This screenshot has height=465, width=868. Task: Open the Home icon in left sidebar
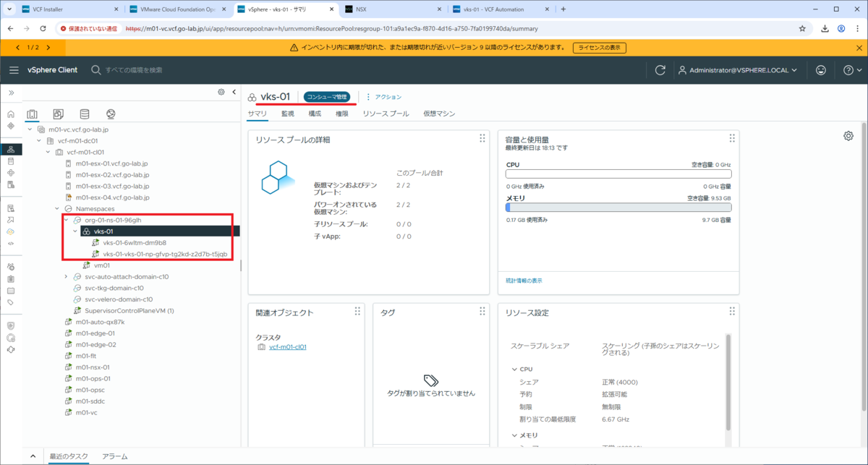(x=10, y=114)
